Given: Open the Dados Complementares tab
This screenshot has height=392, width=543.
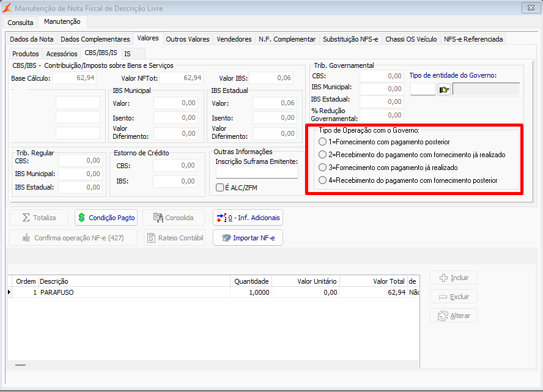Looking at the screenshot, I should tap(95, 39).
